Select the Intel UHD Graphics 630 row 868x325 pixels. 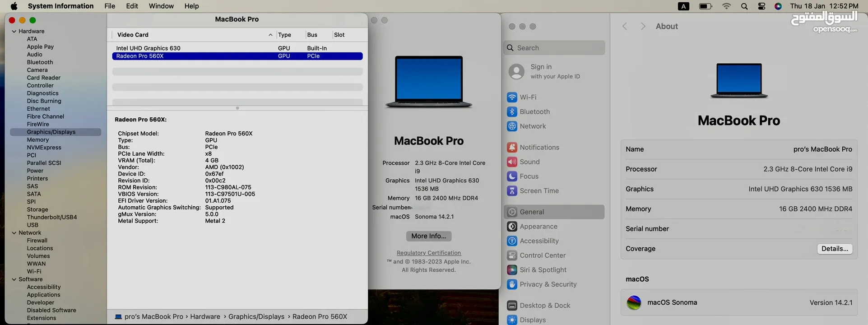tap(237, 48)
